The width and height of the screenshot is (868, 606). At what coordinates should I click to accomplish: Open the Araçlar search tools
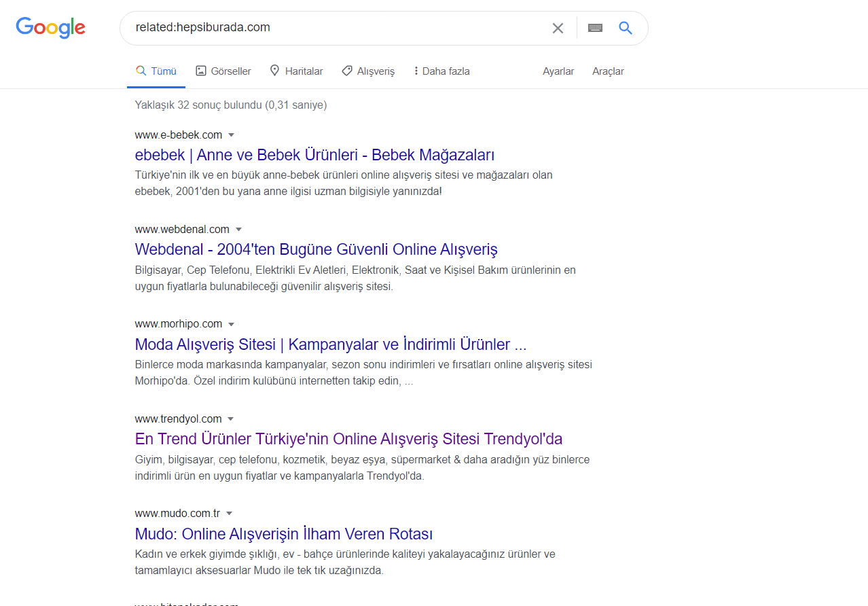tap(607, 71)
